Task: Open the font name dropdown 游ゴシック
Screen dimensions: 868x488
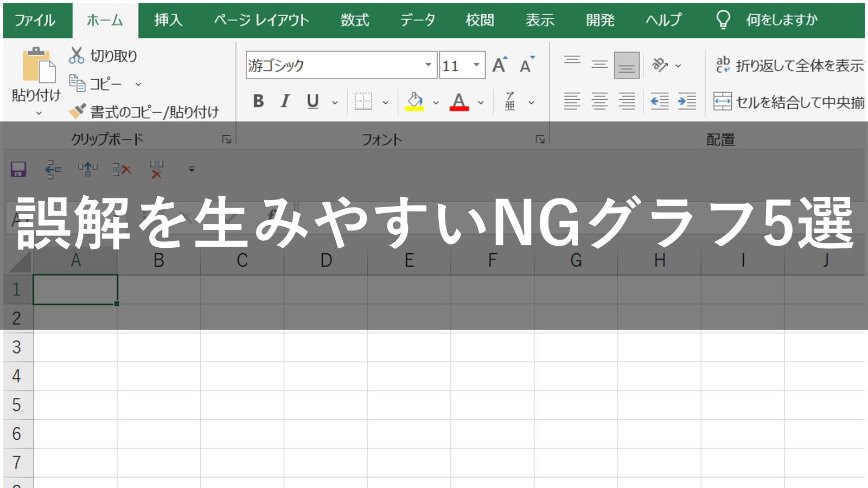Action: point(428,65)
